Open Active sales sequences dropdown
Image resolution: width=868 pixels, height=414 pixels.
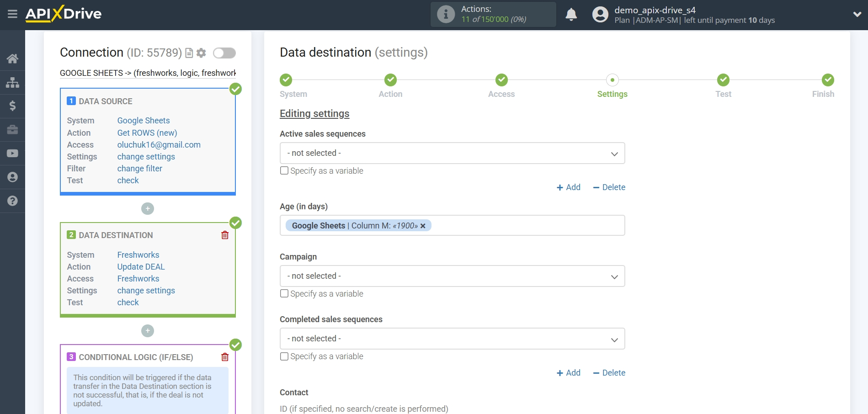coord(452,153)
